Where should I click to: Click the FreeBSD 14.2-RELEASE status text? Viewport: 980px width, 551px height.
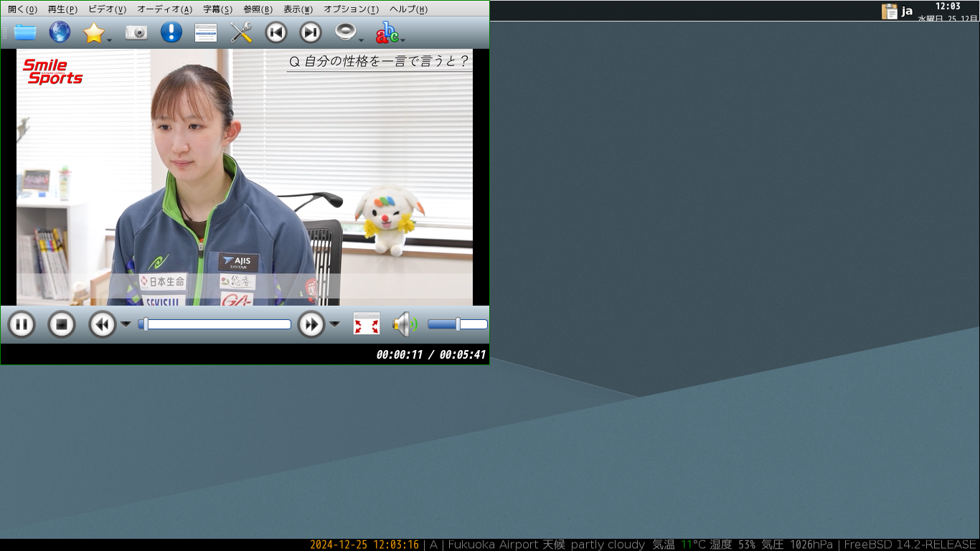coord(910,545)
